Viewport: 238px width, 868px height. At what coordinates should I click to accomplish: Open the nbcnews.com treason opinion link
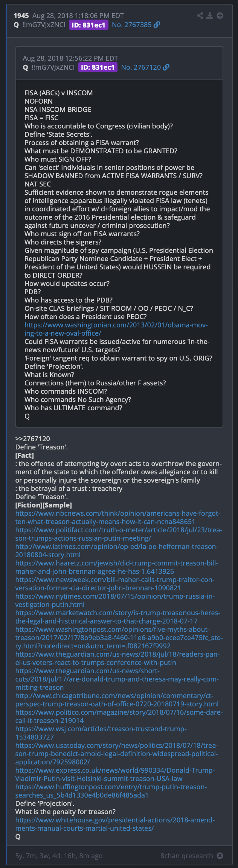tap(118, 517)
